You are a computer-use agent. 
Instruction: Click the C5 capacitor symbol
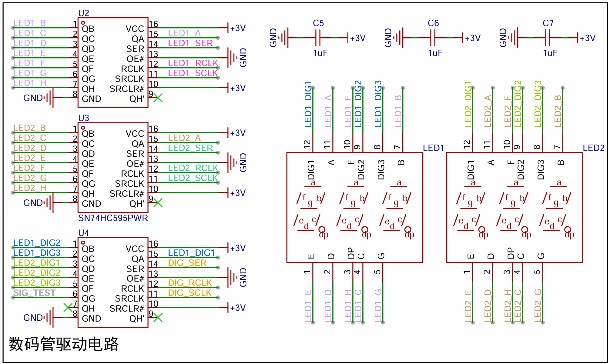318,38
